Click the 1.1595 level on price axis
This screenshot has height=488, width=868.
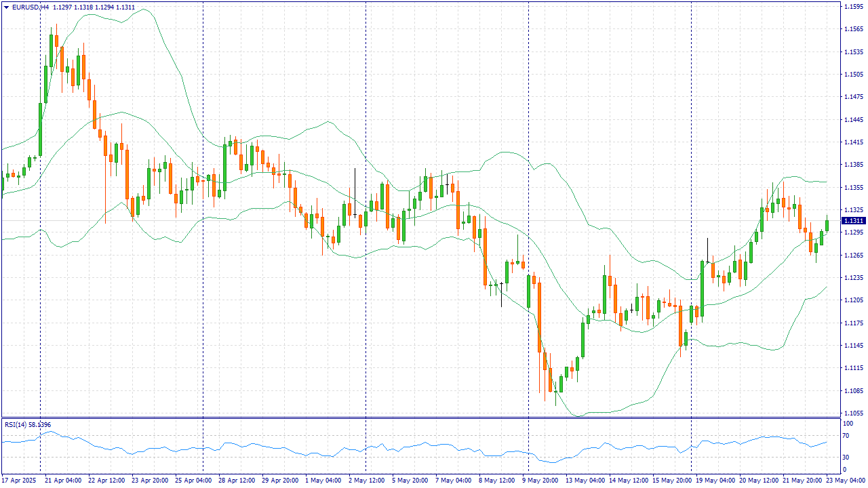click(853, 7)
